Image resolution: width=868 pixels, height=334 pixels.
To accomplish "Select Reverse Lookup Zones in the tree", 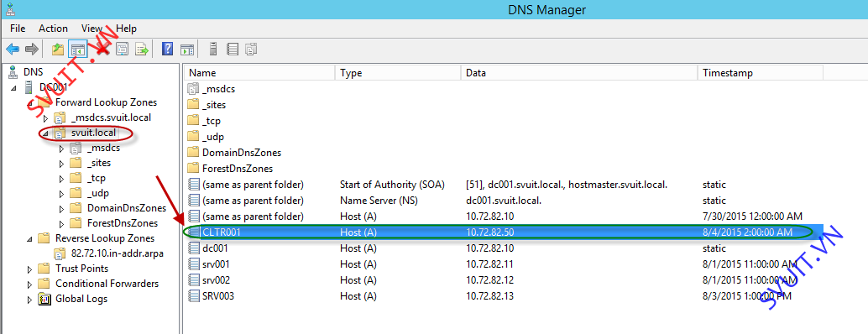I will click(x=105, y=238).
